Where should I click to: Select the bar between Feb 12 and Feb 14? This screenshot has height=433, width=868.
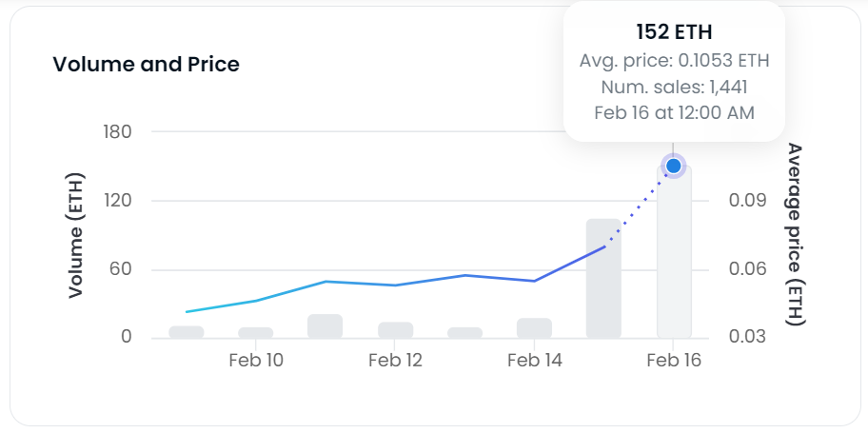pyautogui.click(x=464, y=332)
